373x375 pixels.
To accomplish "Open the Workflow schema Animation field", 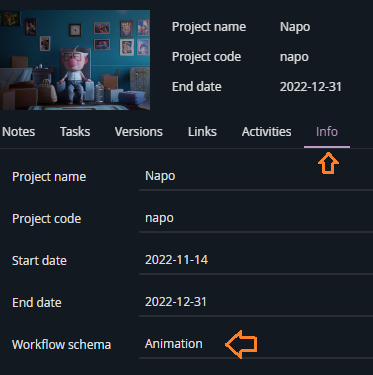I will click(256, 344).
